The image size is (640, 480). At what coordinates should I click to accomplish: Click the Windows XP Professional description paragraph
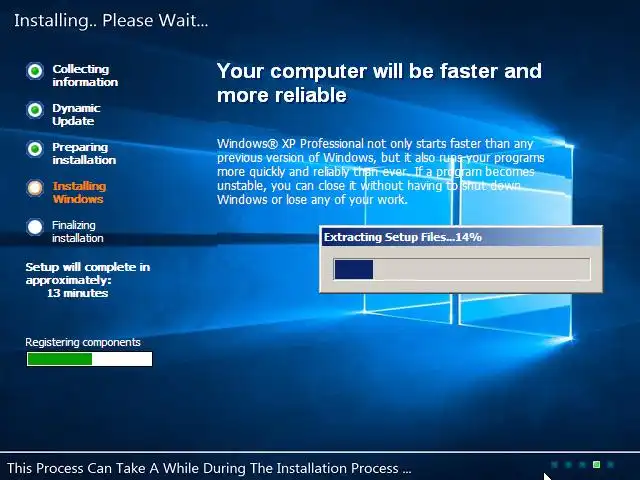(380, 171)
